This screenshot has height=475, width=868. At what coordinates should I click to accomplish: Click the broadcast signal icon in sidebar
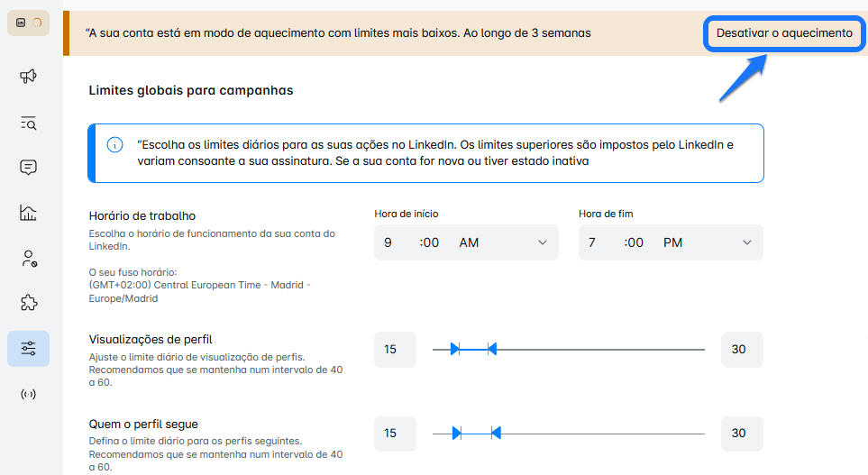point(28,394)
